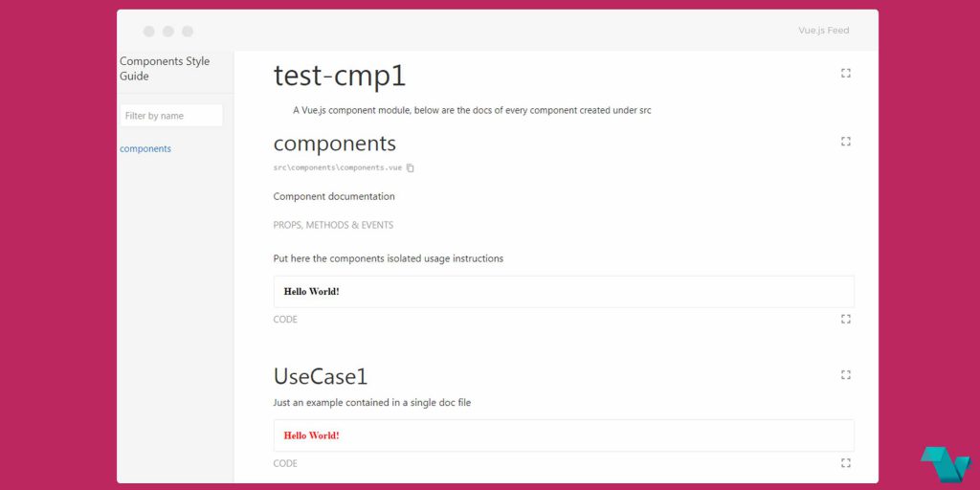Open components link in sidebar
This screenshot has height=490, width=980.
[x=145, y=148]
